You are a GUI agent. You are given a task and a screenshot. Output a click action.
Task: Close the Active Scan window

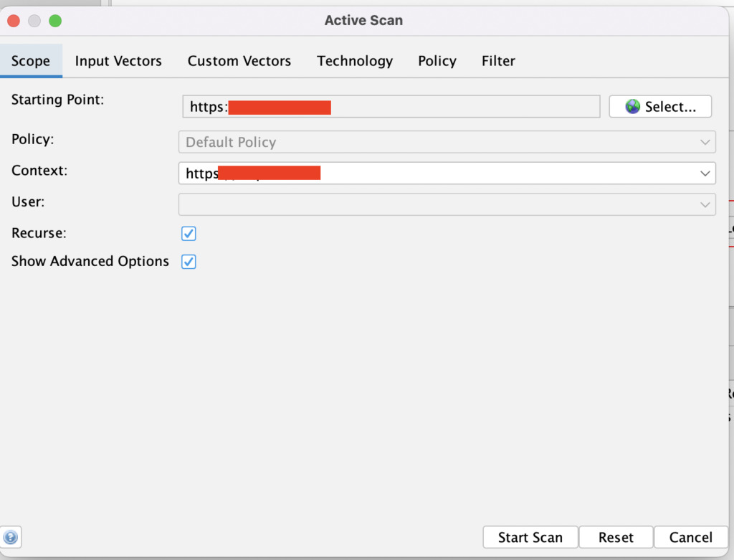coord(14,21)
